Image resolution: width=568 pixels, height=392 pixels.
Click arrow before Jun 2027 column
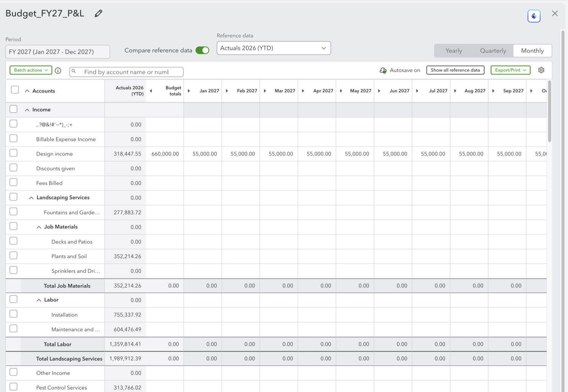point(379,91)
